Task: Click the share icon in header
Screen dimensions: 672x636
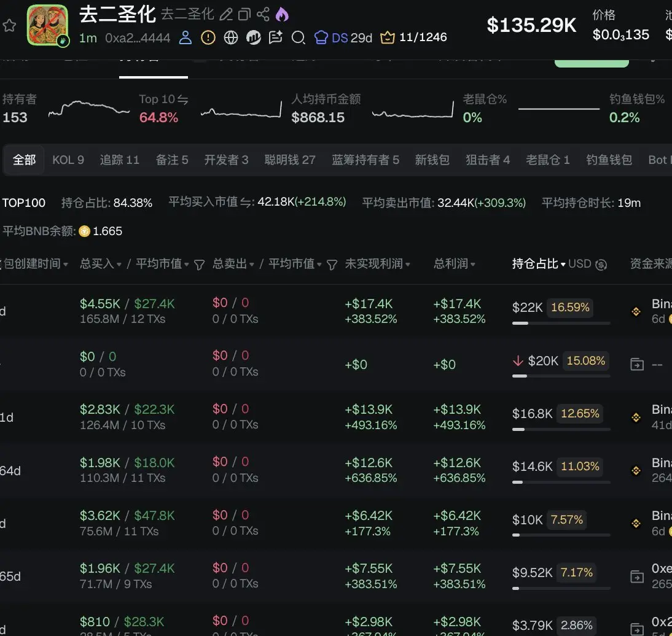Action: click(x=263, y=14)
